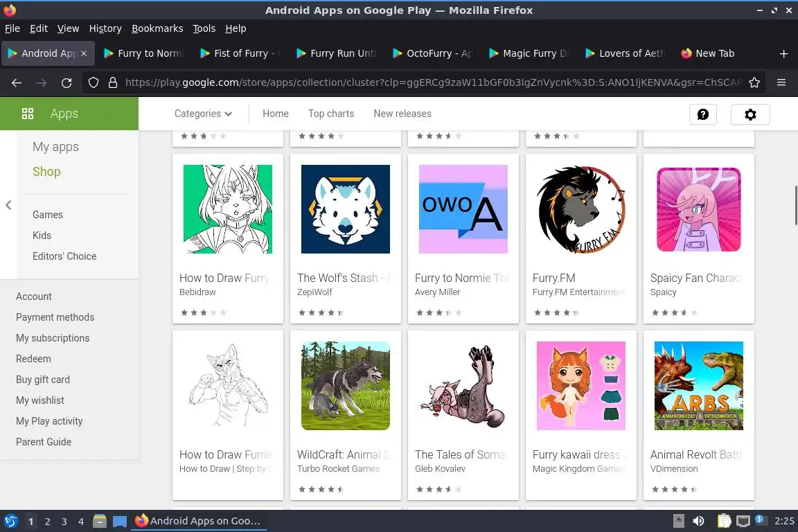The image size is (798, 532).
Task: Open WildCraft Animal wolf icon
Action: tap(346, 385)
